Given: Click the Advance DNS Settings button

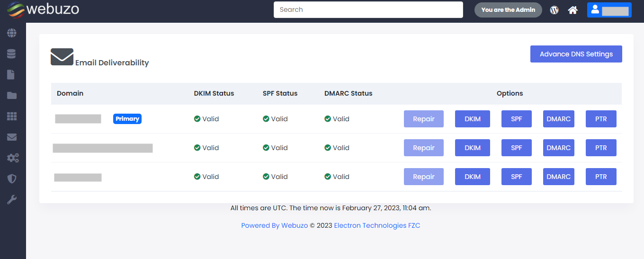Looking at the screenshot, I should pos(576,54).
